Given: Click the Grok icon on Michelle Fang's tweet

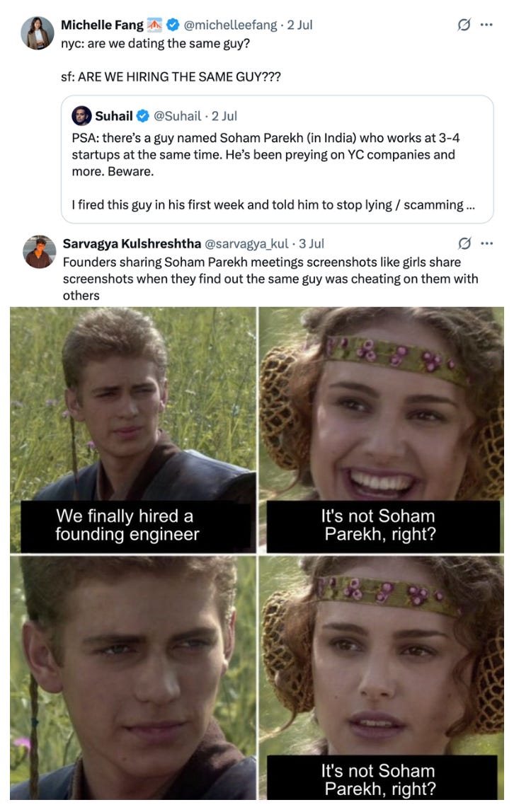Looking at the screenshot, I should coord(464,24).
